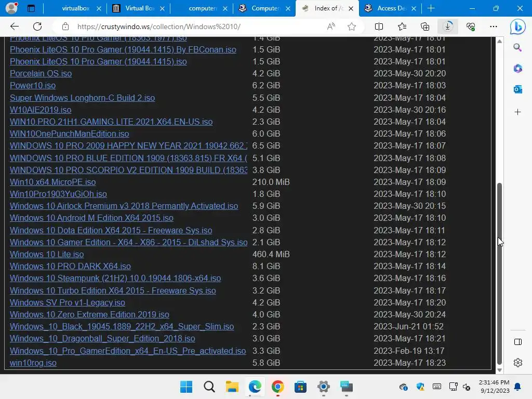Download Power10.iso

33,86
